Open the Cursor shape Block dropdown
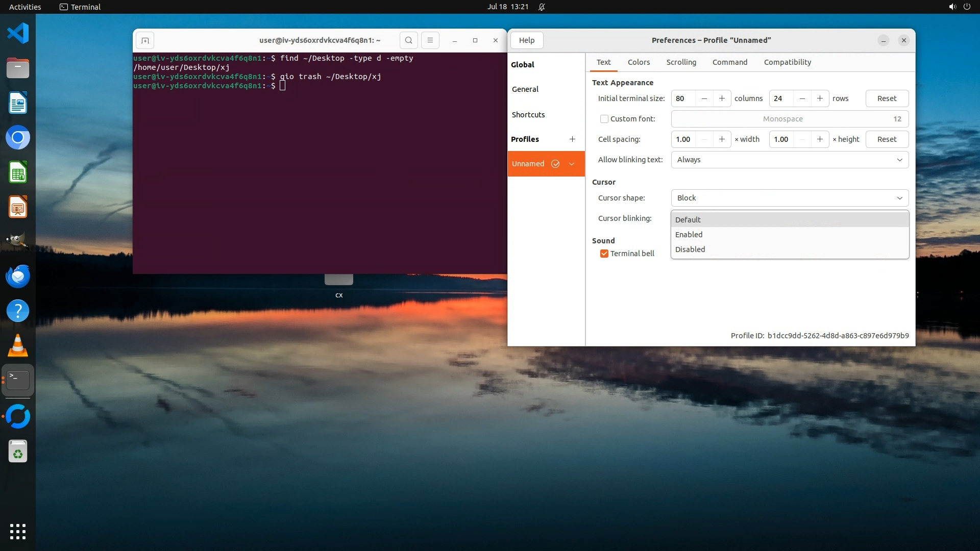Image resolution: width=980 pixels, height=551 pixels. (x=790, y=198)
